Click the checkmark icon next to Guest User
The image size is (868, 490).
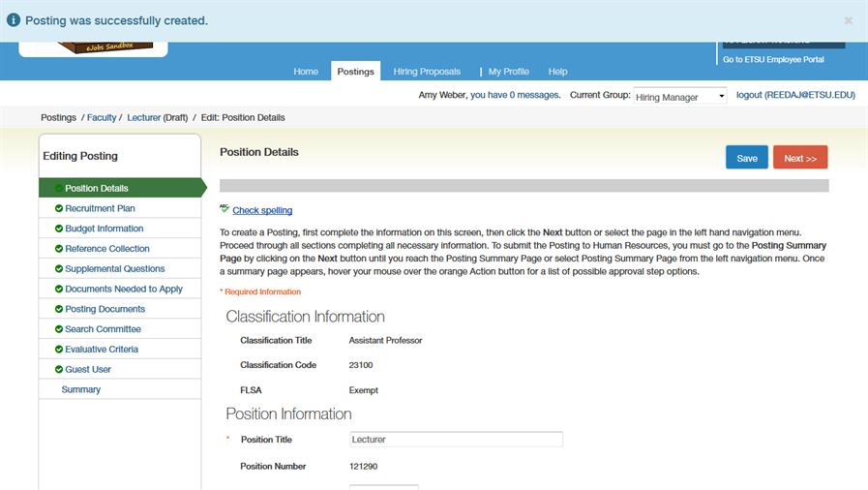coord(59,369)
